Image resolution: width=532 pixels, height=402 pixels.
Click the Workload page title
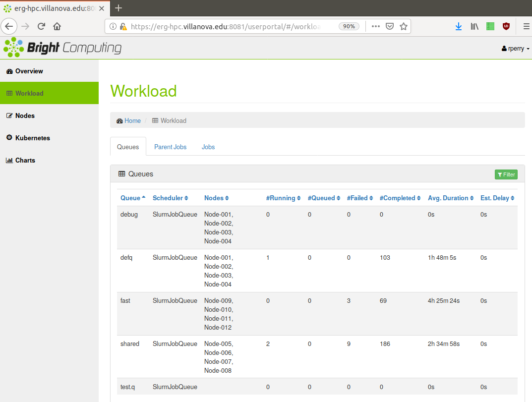click(143, 91)
